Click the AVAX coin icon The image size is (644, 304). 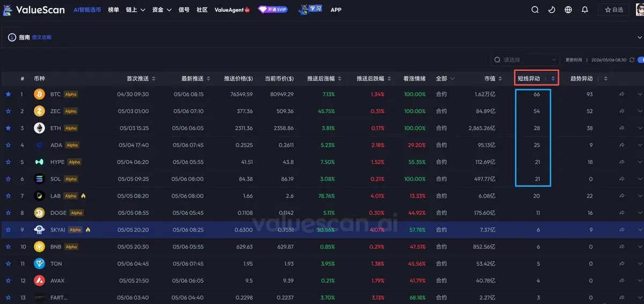coord(39,280)
